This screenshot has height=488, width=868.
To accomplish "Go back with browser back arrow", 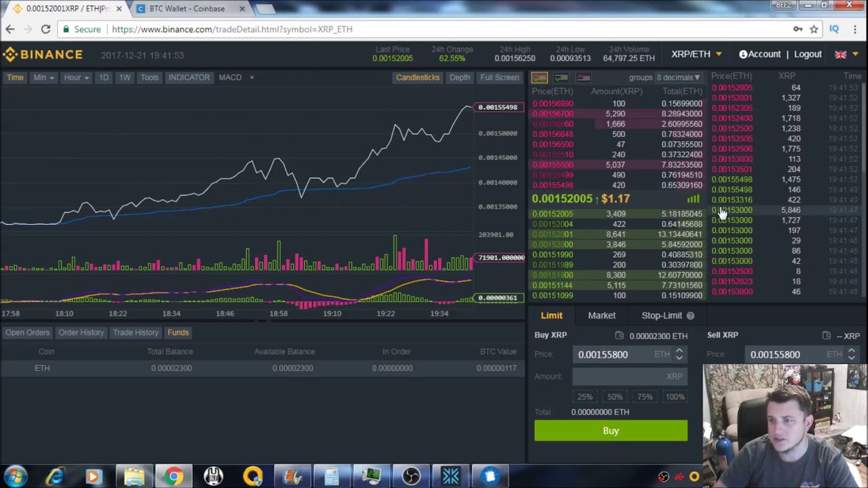I will point(10,29).
